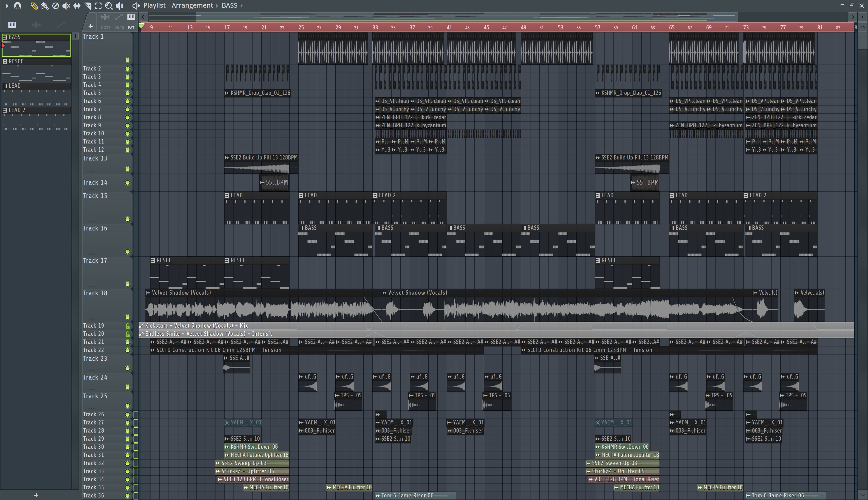This screenshot has width=868, height=500.
Task: Click the plus button above track headers
Action: click(x=90, y=26)
